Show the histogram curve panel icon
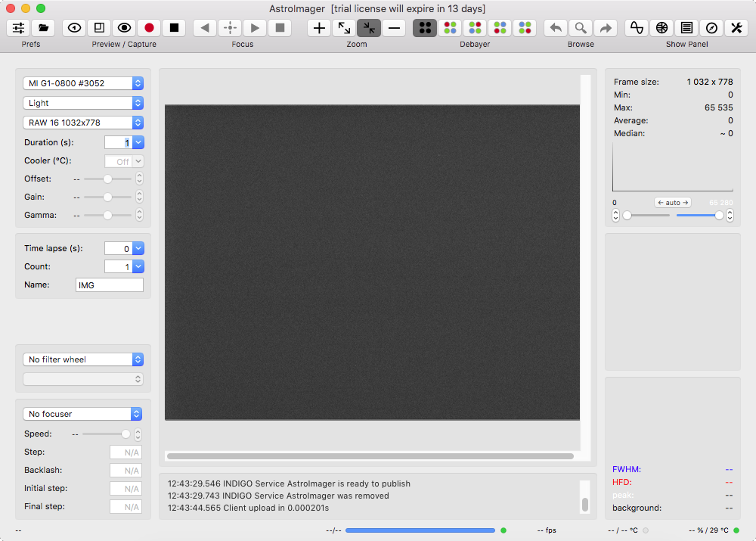Image resolution: width=756 pixels, height=541 pixels. point(637,28)
